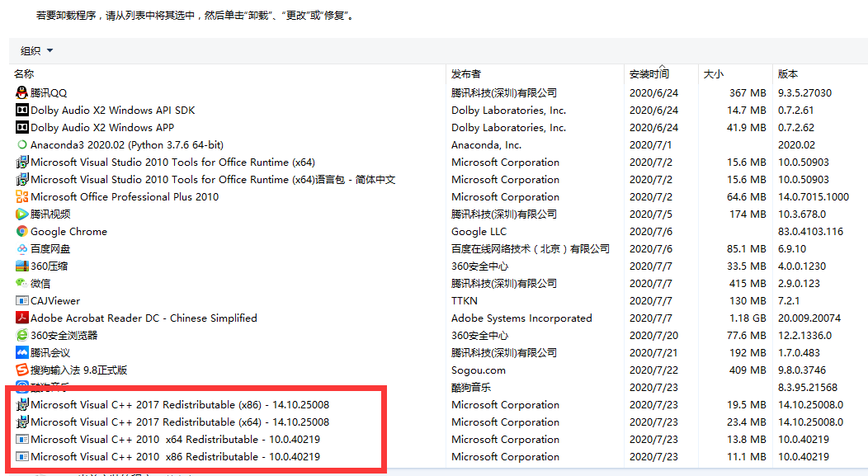Click publisher 酷狗音乐

tap(471, 388)
